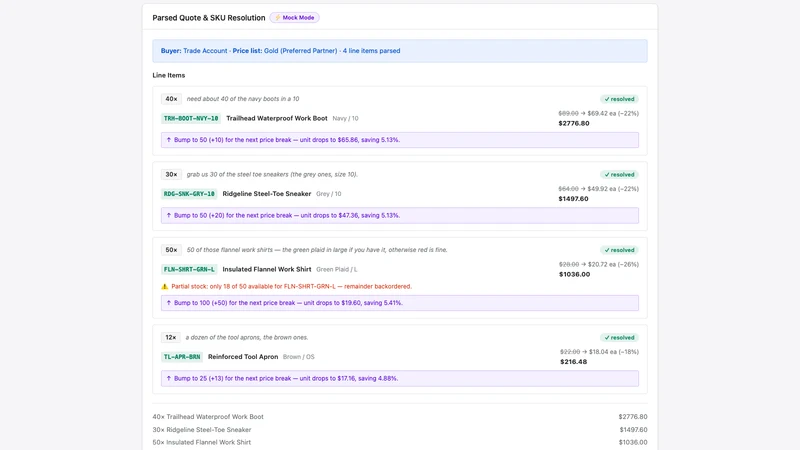Image resolution: width=800 pixels, height=450 pixels.
Task: Click the 50× quantity badge
Action: point(171,250)
